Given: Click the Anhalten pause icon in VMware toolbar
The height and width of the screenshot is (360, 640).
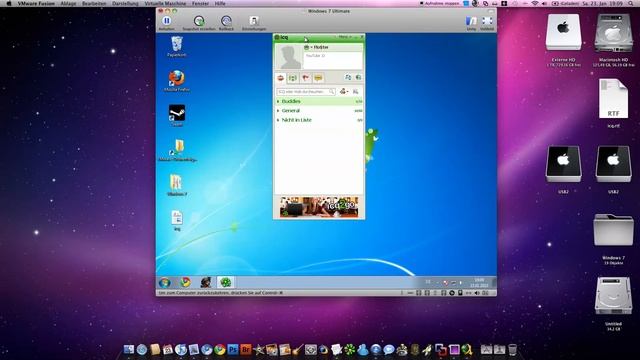Looking at the screenshot, I should (167, 20).
